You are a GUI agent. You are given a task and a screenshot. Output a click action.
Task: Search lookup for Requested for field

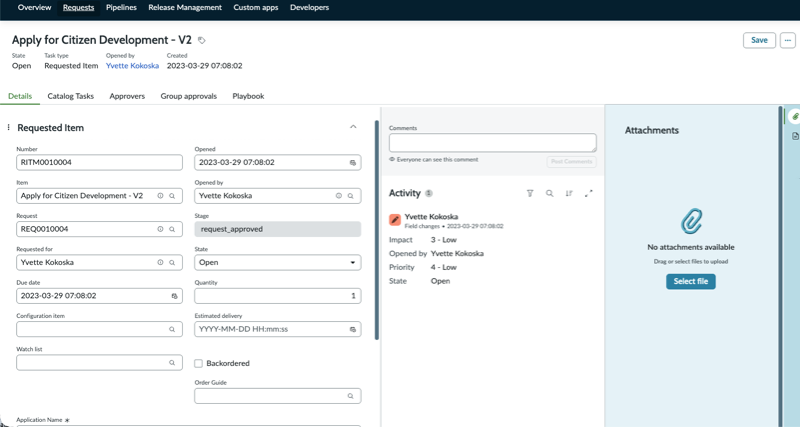point(172,262)
